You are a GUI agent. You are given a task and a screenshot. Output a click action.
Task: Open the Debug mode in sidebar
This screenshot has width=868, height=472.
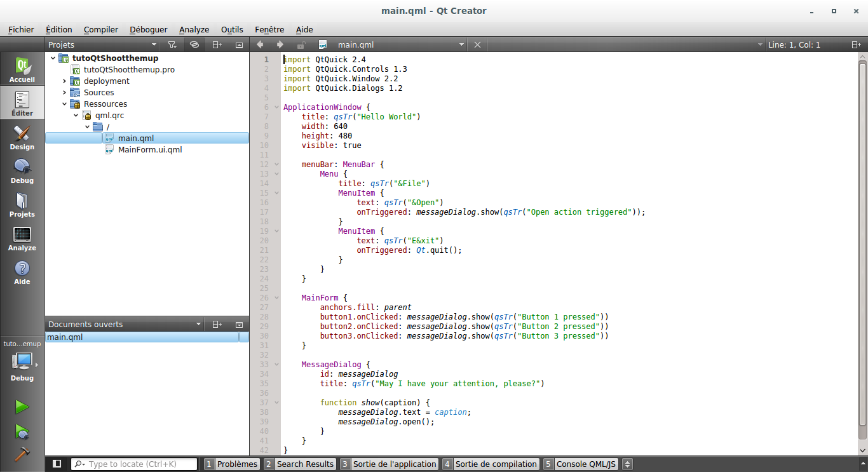22,171
